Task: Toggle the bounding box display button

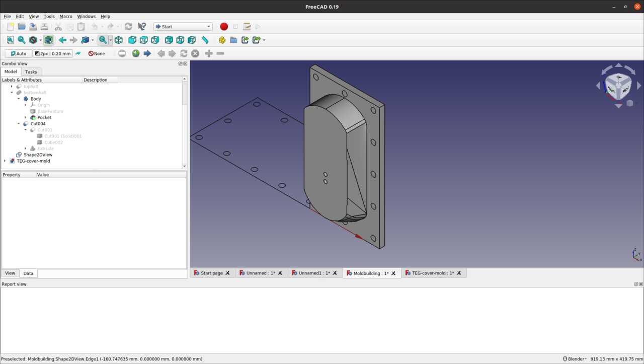Action: click(48, 40)
